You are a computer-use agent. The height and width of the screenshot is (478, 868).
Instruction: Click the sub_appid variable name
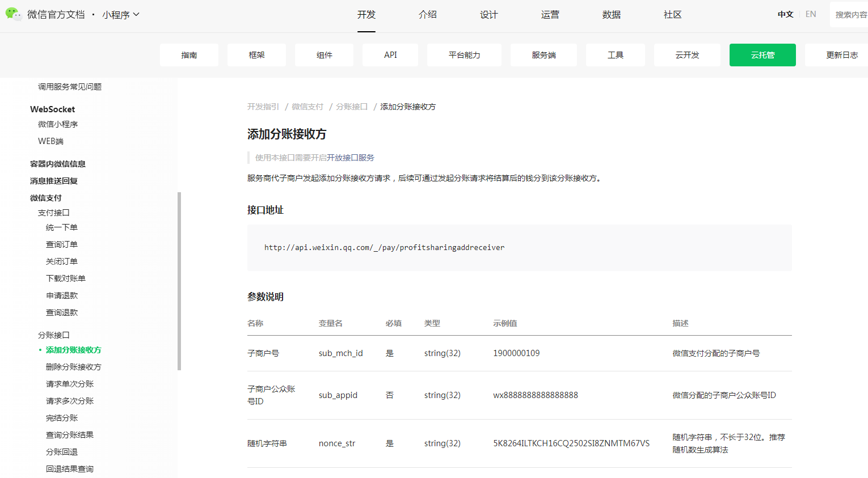pos(338,395)
